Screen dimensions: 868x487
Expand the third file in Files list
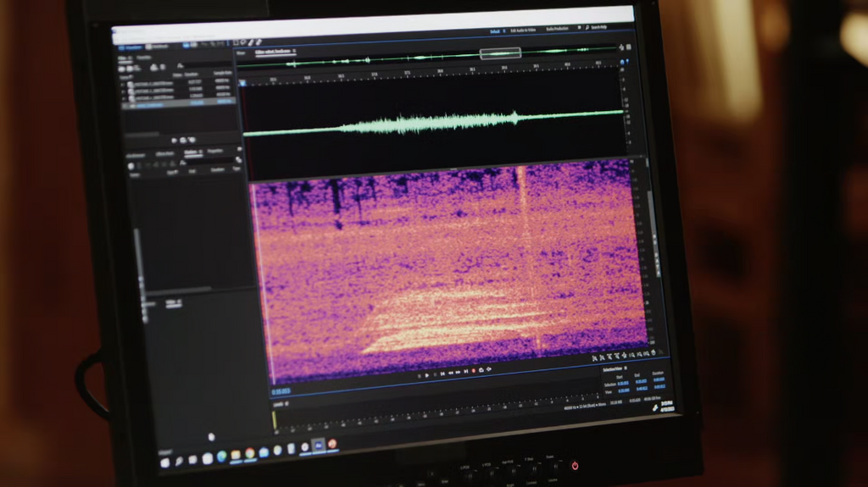tap(125, 98)
